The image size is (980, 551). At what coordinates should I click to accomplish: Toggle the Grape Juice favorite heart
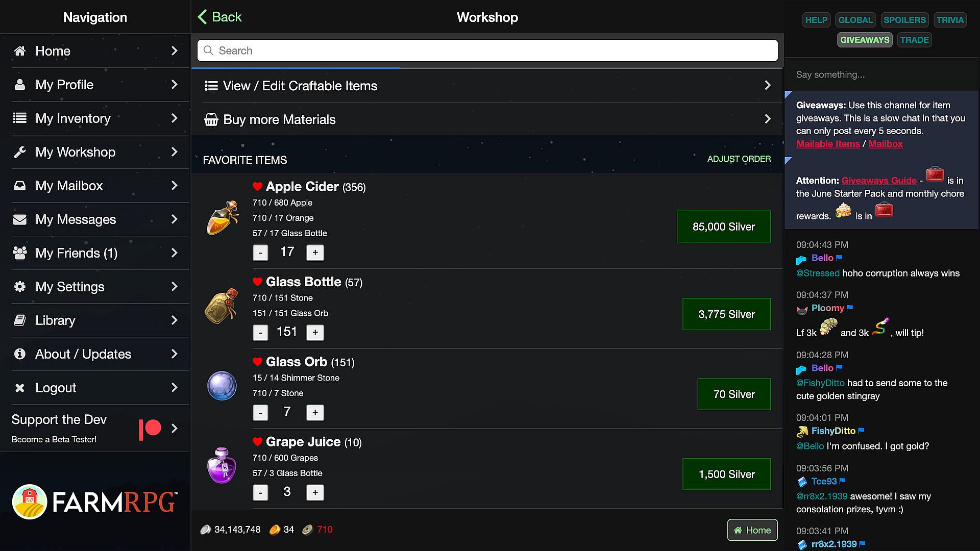pyautogui.click(x=257, y=442)
